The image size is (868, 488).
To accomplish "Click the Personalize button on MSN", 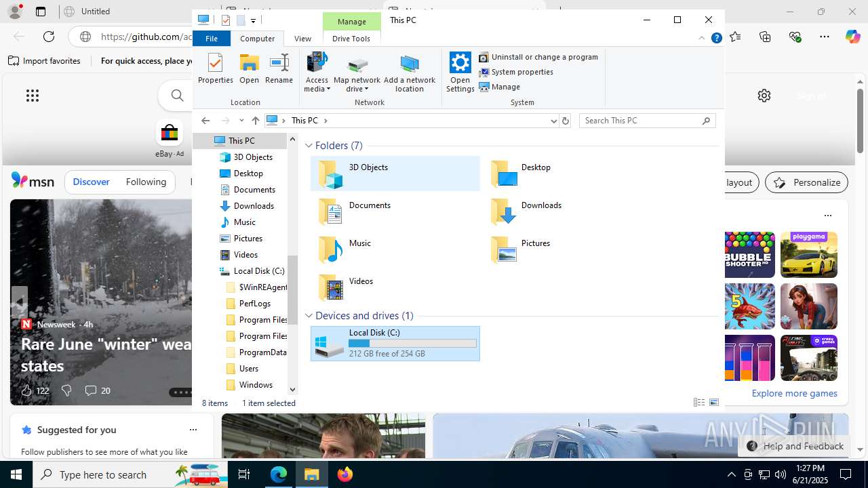I will click(x=807, y=182).
